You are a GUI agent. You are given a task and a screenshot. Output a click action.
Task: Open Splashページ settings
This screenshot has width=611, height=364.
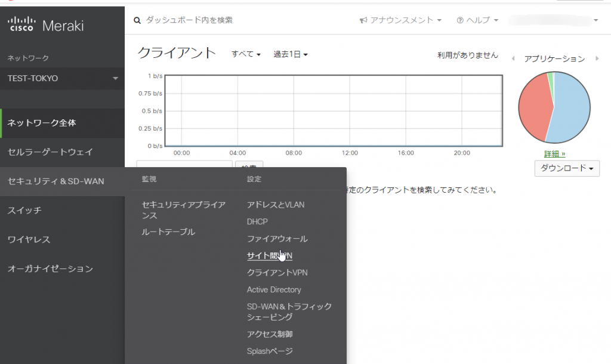tap(270, 351)
